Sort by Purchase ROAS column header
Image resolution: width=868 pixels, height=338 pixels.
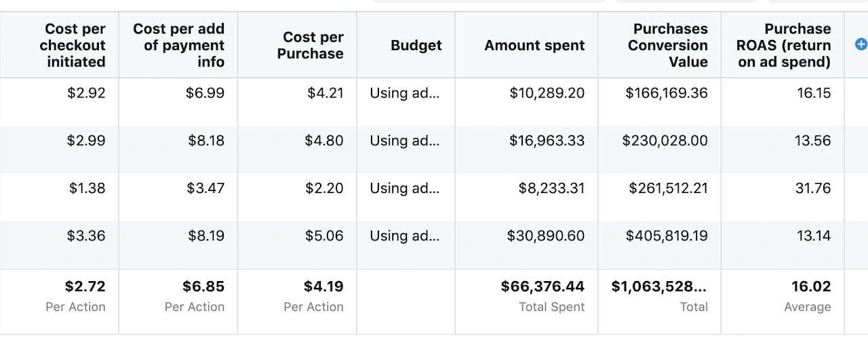[x=783, y=45]
